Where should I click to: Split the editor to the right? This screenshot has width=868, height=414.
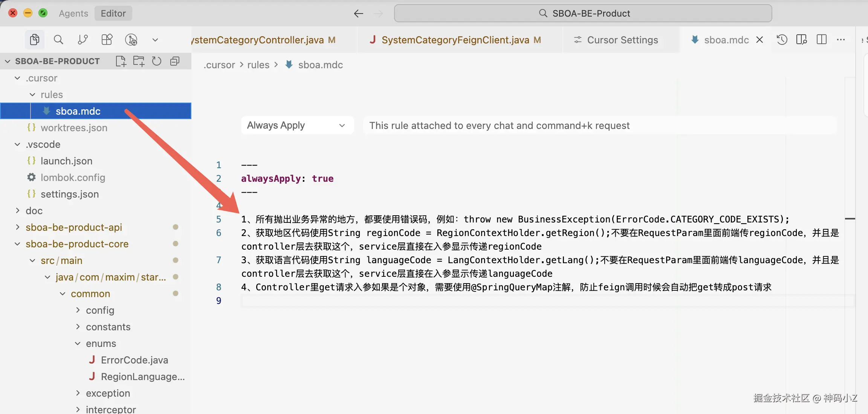[822, 40]
